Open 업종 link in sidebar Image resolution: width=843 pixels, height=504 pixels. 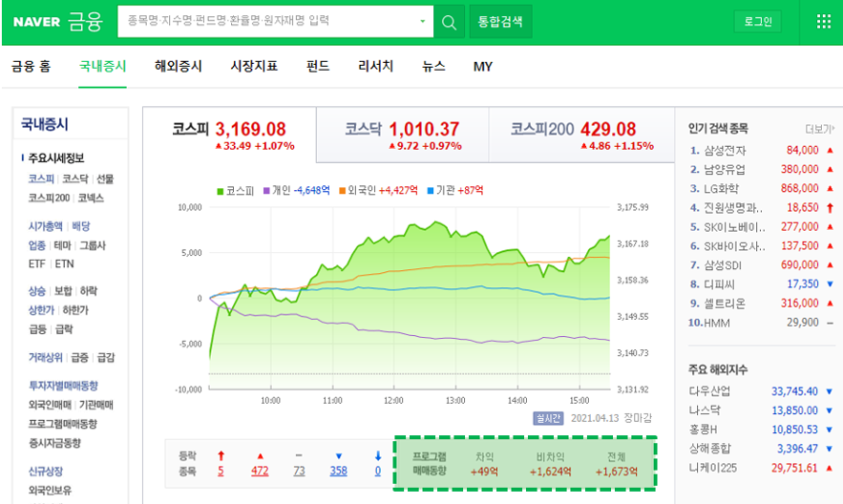pyautogui.click(x=37, y=245)
